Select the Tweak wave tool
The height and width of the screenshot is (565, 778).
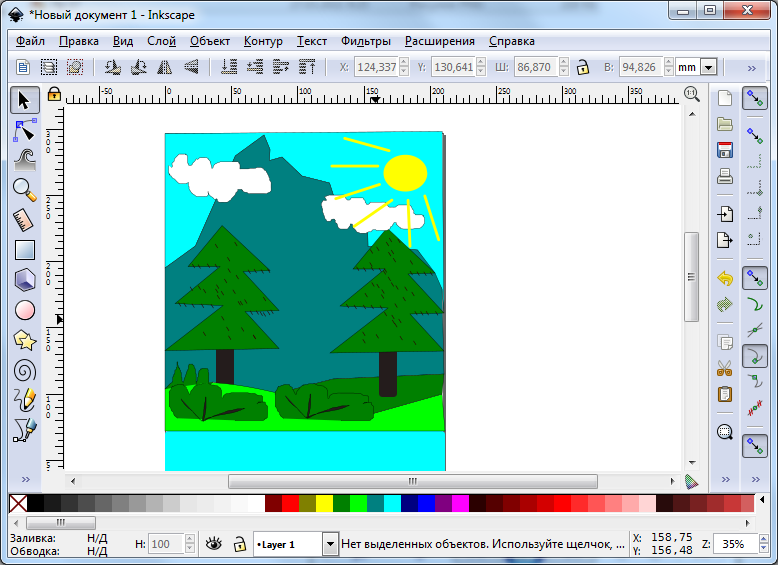coord(24,160)
